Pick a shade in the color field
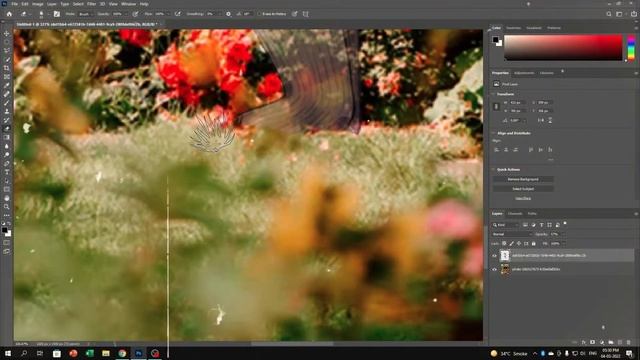This screenshot has height=360, width=640. pos(563,48)
